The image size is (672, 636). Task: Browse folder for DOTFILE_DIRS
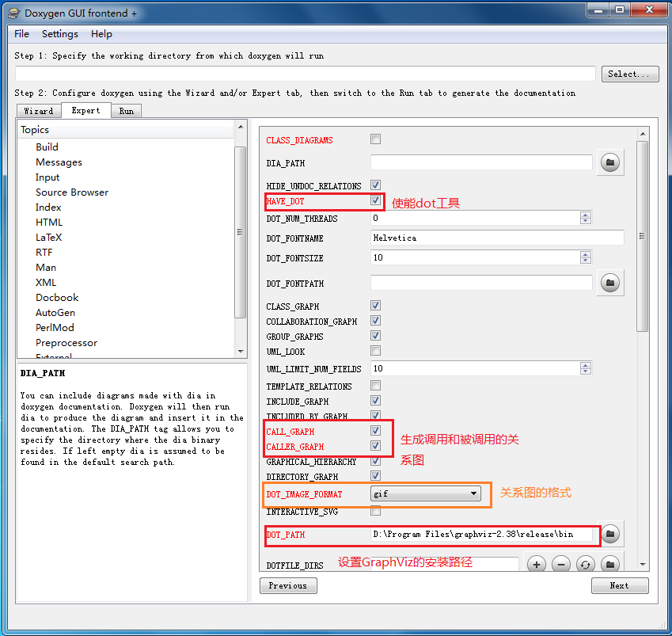pyautogui.click(x=610, y=564)
